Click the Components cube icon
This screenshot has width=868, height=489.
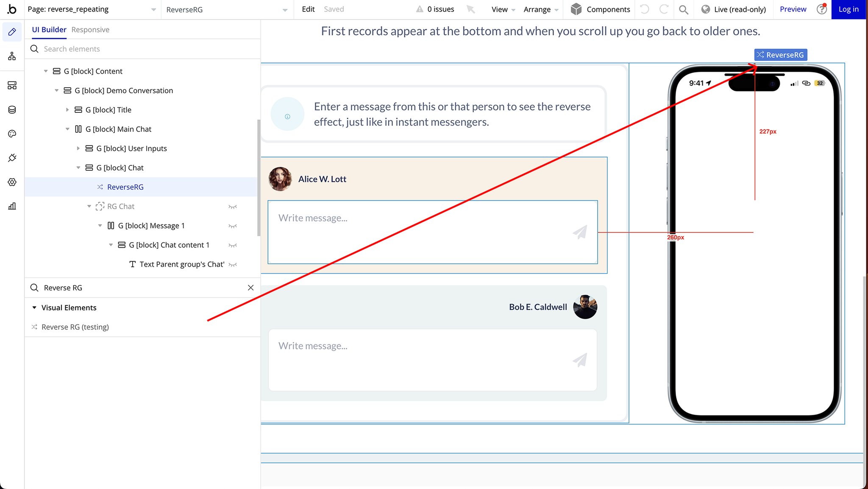tap(576, 9)
